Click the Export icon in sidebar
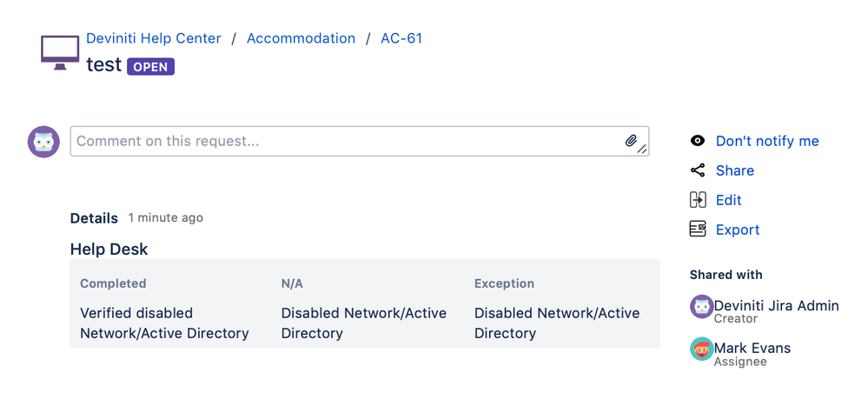This screenshot has height=406, width=868. click(x=697, y=230)
